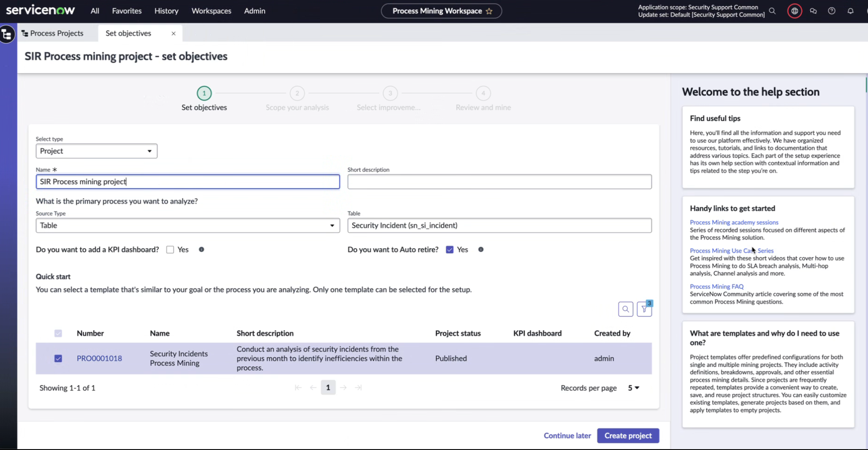Click the ServiceNow logo
The image size is (868, 450).
[41, 10]
